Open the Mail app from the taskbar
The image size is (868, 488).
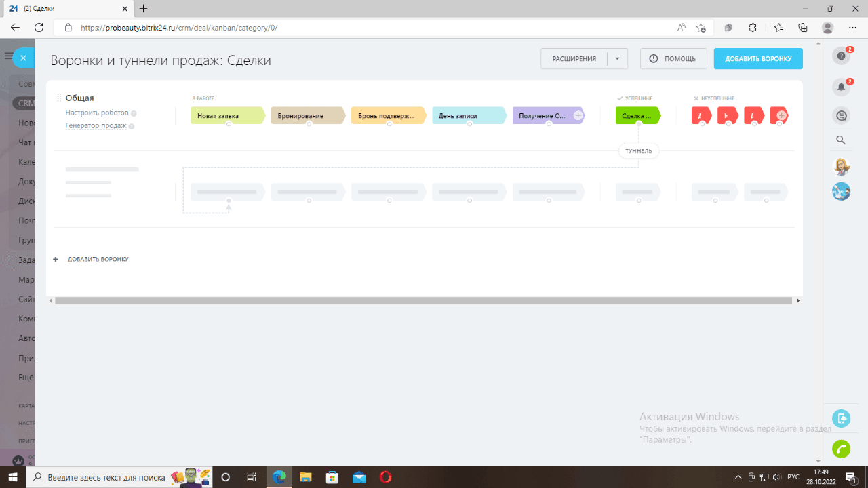(359, 477)
